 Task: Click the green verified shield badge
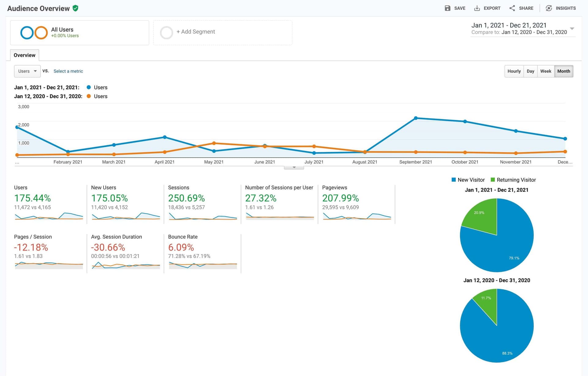coord(75,8)
